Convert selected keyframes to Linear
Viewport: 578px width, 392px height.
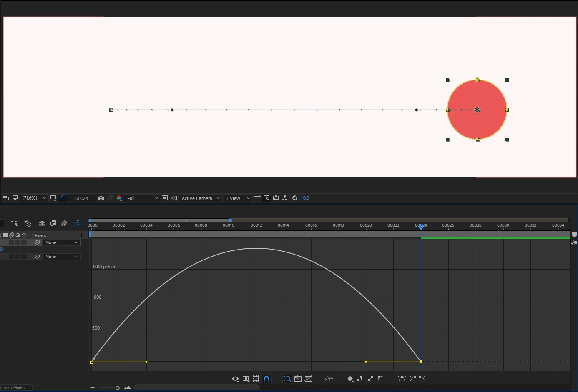point(370,378)
